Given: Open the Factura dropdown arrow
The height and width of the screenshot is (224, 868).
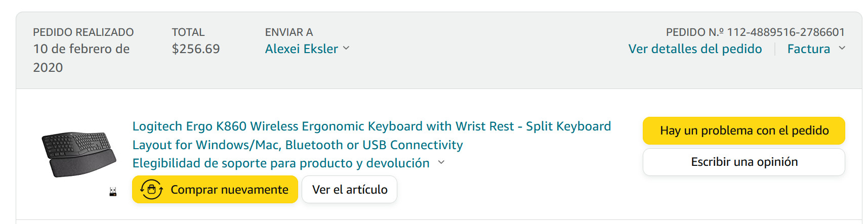Looking at the screenshot, I should (842, 49).
